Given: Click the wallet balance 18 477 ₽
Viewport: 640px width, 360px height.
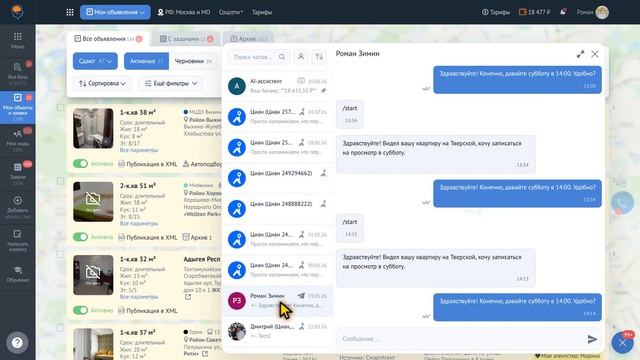Looking at the screenshot, I should point(534,12).
